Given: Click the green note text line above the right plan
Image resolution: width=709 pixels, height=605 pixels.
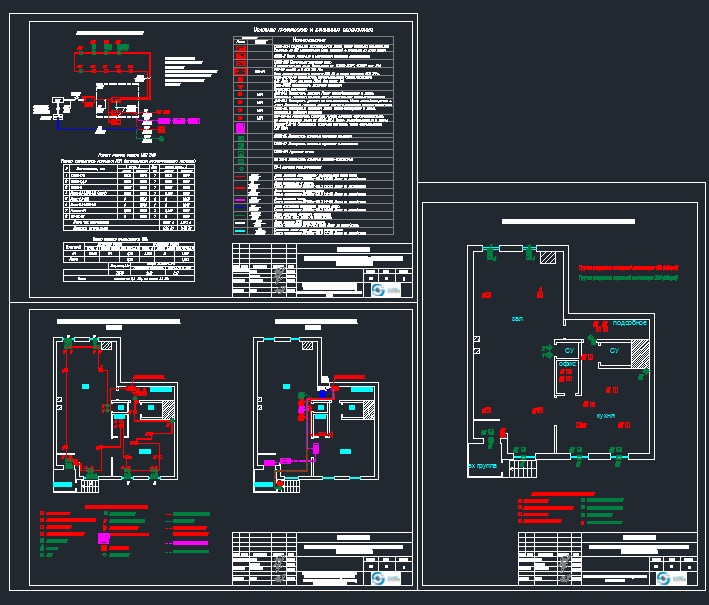Looking at the screenshot, I should [x=628, y=278].
